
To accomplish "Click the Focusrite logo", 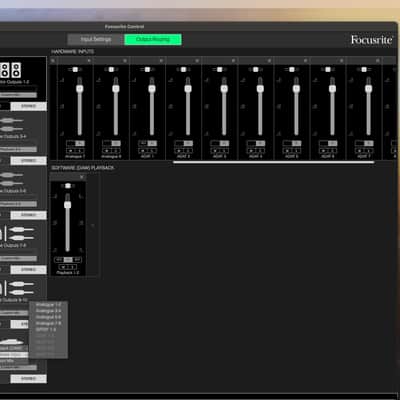I will [x=371, y=40].
